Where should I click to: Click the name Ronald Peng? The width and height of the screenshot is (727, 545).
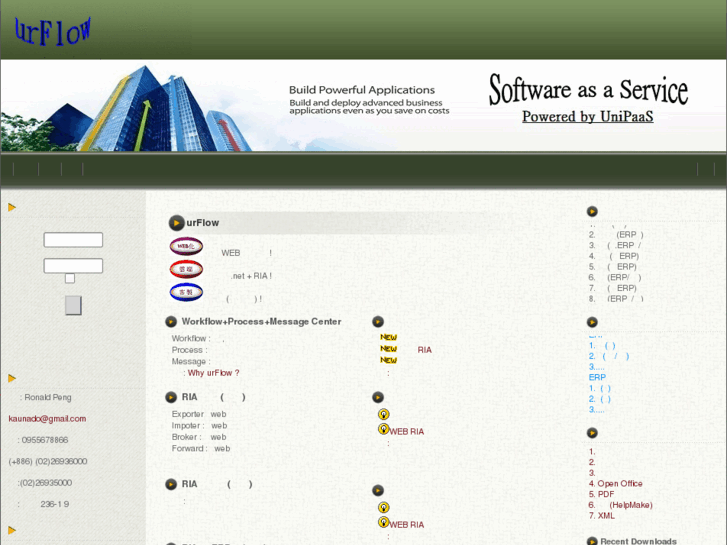click(48, 398)
